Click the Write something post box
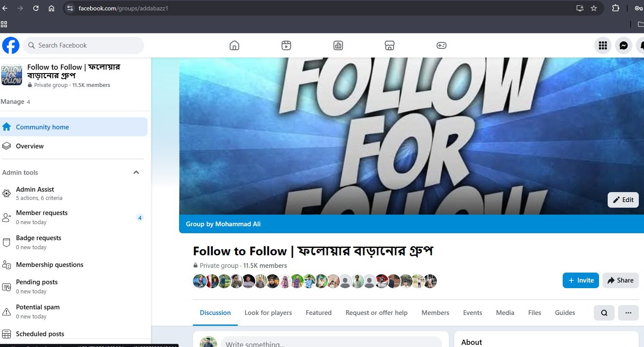The image size is (644, 347). (x=332, y=344)
